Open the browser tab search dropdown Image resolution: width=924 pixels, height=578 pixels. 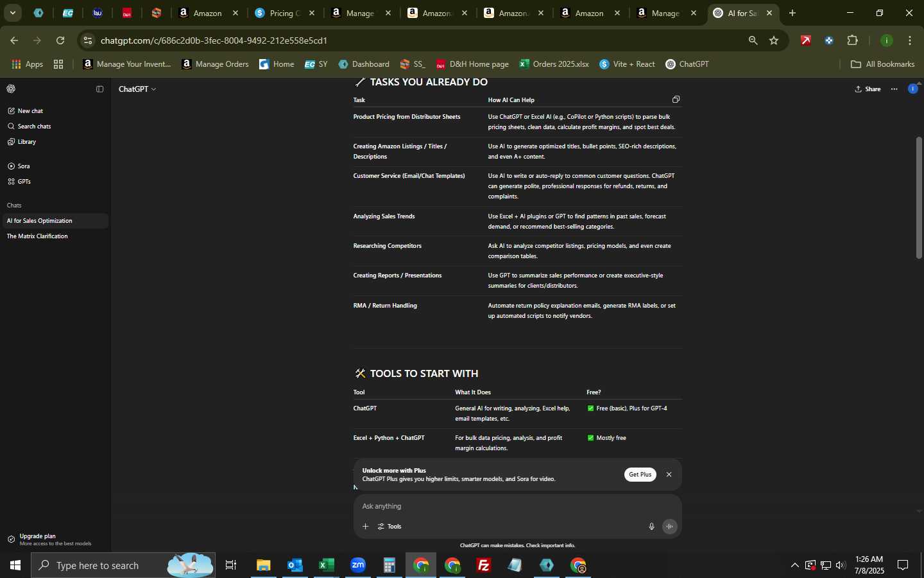click(x=12, y=13)
